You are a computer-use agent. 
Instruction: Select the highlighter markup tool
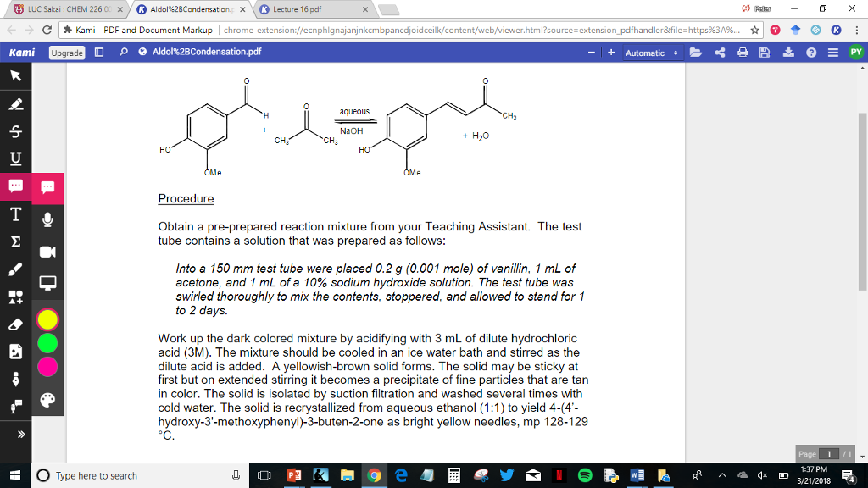pos(14,105)
